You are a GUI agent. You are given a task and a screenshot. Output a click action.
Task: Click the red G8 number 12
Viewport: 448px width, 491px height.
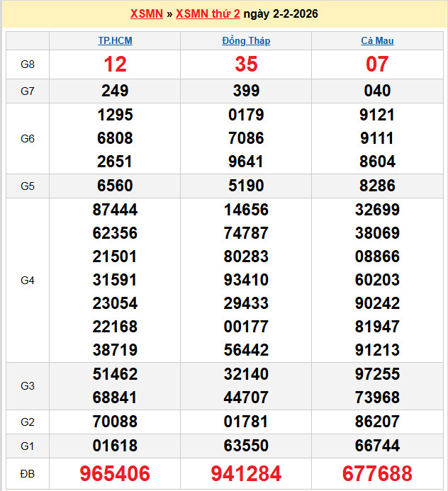pos(115,64)
